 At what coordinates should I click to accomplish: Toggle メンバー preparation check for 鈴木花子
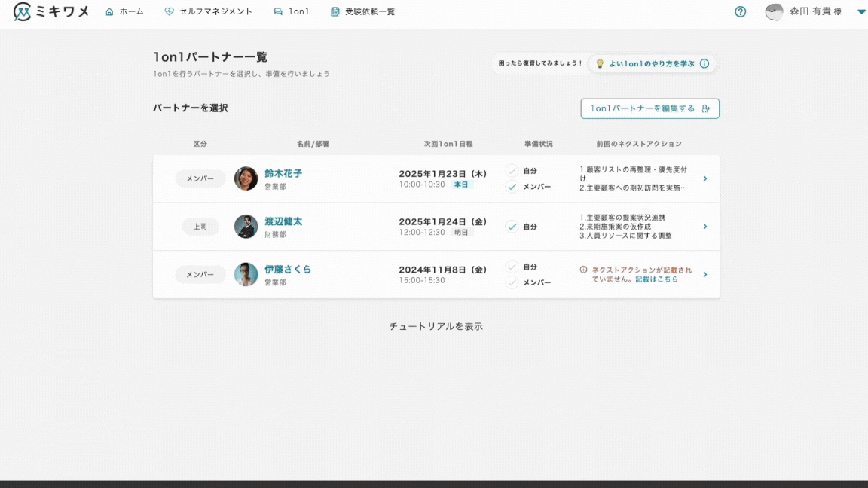click(512, 187)
